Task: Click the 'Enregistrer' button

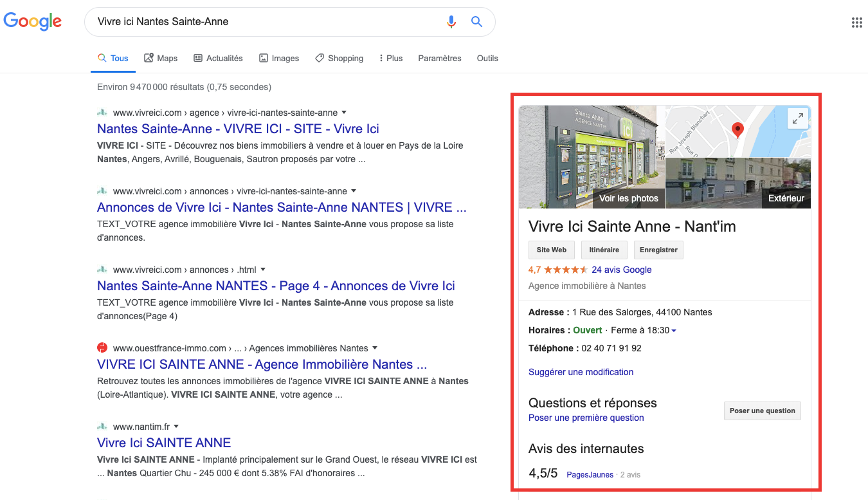Action: 658,250
